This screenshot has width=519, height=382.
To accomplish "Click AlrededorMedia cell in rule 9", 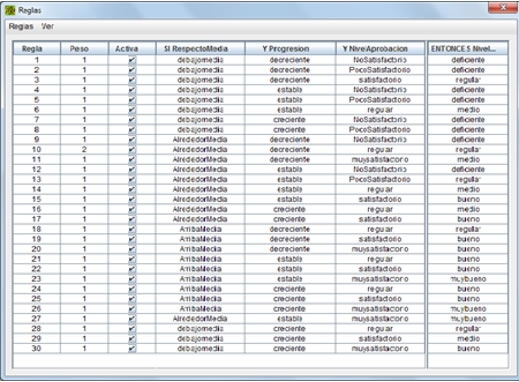I will [200, 140].
